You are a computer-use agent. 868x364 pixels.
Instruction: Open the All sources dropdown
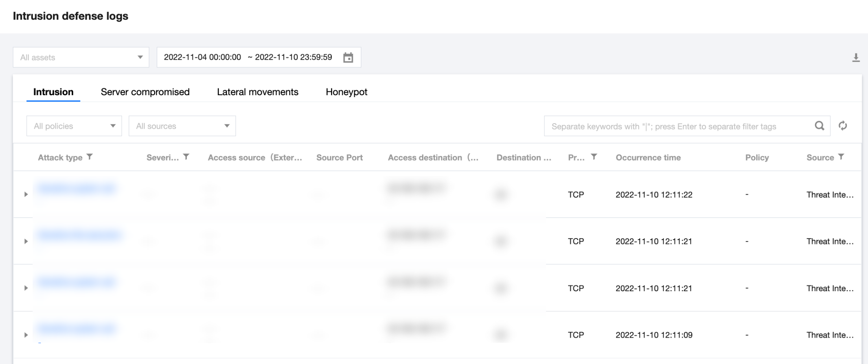coord(182,126)
